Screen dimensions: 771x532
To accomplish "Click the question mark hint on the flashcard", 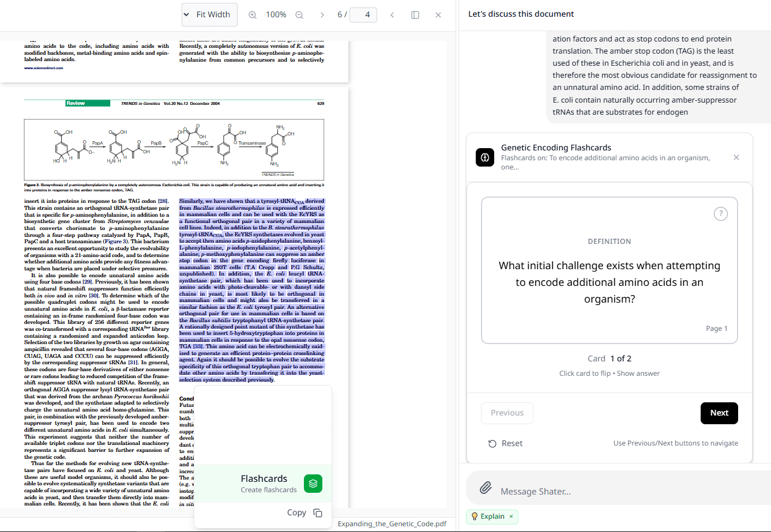I will [721, 213].
